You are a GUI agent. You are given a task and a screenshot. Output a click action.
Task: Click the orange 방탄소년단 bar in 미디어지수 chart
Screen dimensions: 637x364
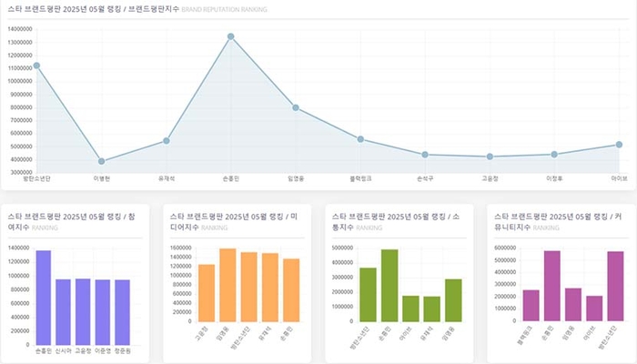248,287
